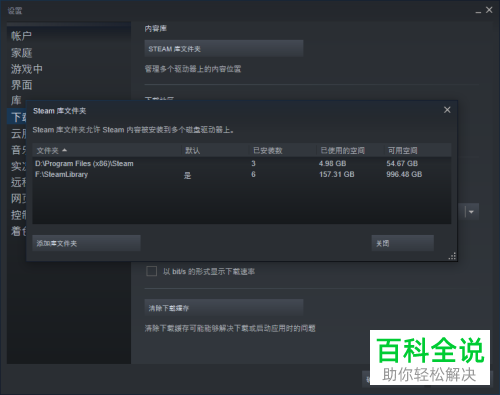Sort by 已使用的空间 column header
The height and width of the screenshot is (395, 500).
pos(350,150)
